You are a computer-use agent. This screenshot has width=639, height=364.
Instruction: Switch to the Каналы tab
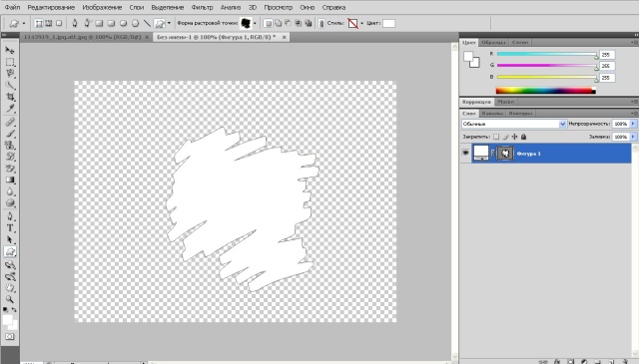(492, 114)
